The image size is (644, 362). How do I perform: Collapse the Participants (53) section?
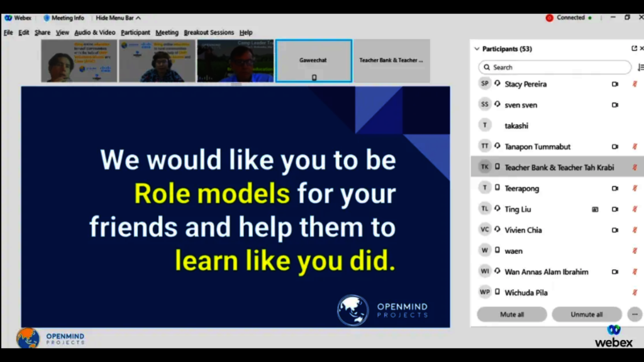[x=477, y=48]
